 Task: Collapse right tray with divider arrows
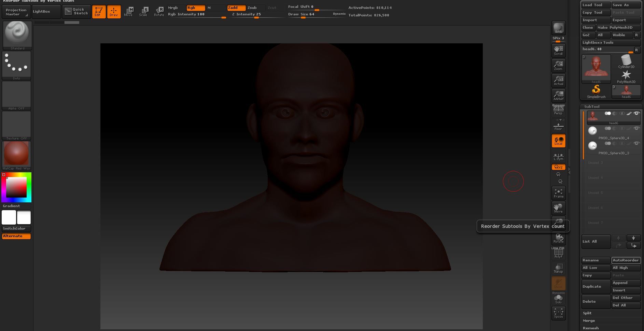coord(569,171)
